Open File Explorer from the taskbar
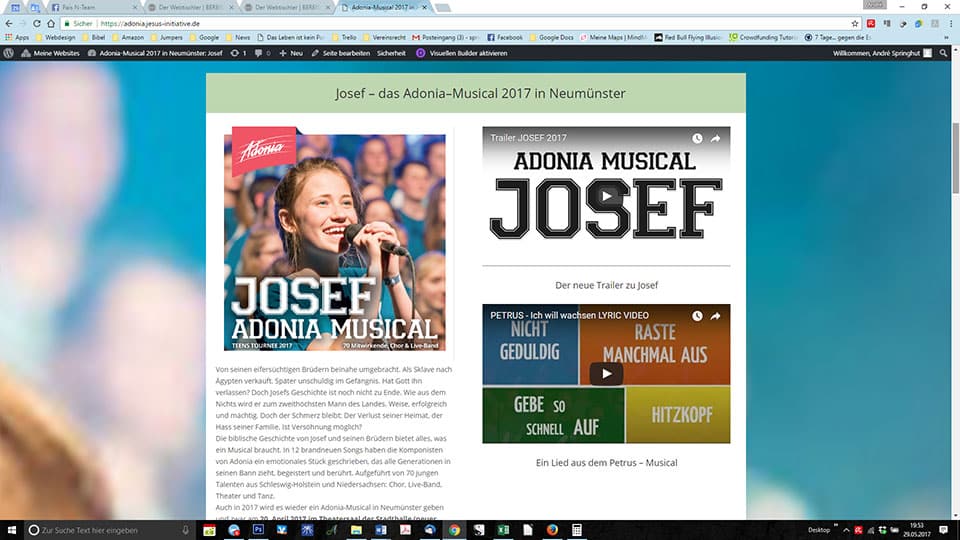Image resolution: width=960 pixels, height=540 pixels. (x=356, y=530)
